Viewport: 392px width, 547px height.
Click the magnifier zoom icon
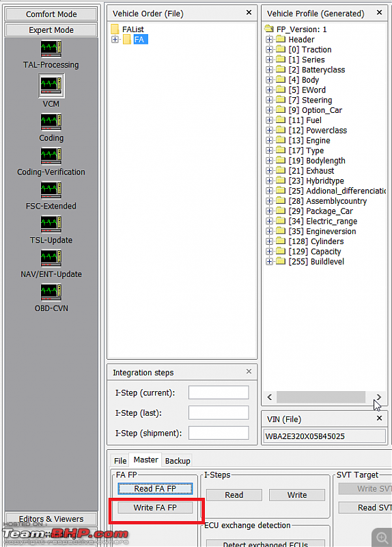point(382,537)
